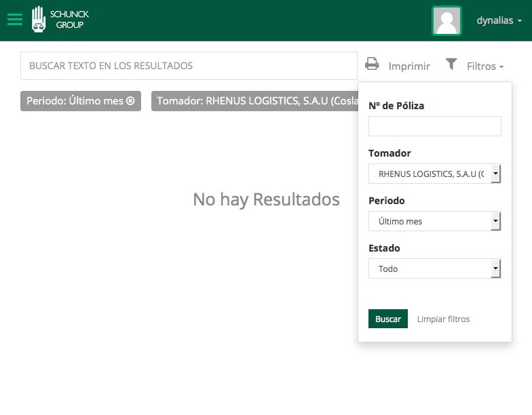Click the Periodo: Último mes chip label
This screenshot has width=532, height=415.
click(75, 101)
